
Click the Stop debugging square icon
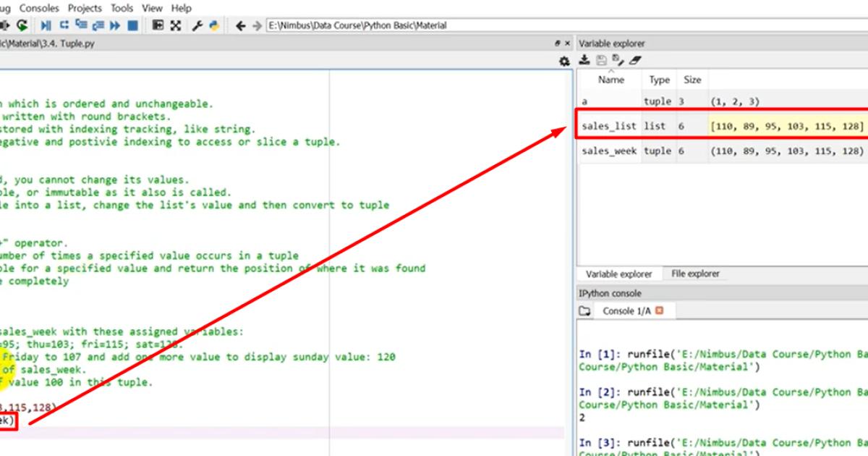[x=132, y=25]
